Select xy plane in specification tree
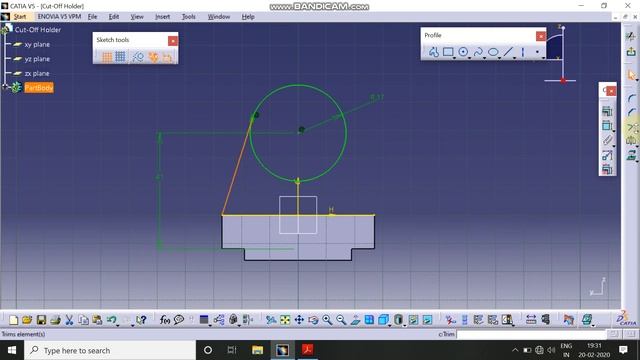This screenshot has height=360, width=640. click(x=37, y=44)
